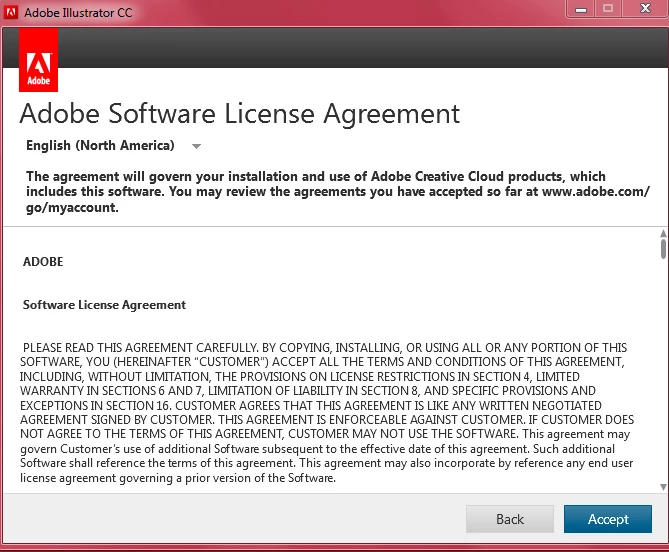Open the English (North America) language dropdown
Image resolution: width=669 pixels, height=552 pixels.
click(x=113, y=146)
